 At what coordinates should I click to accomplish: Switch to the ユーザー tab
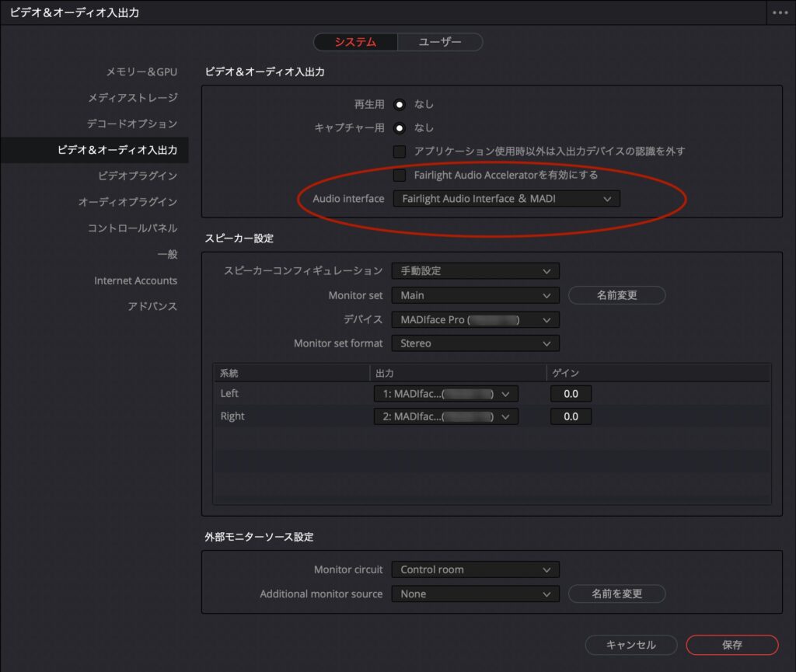pyautogui.click(x=440, y=42)
